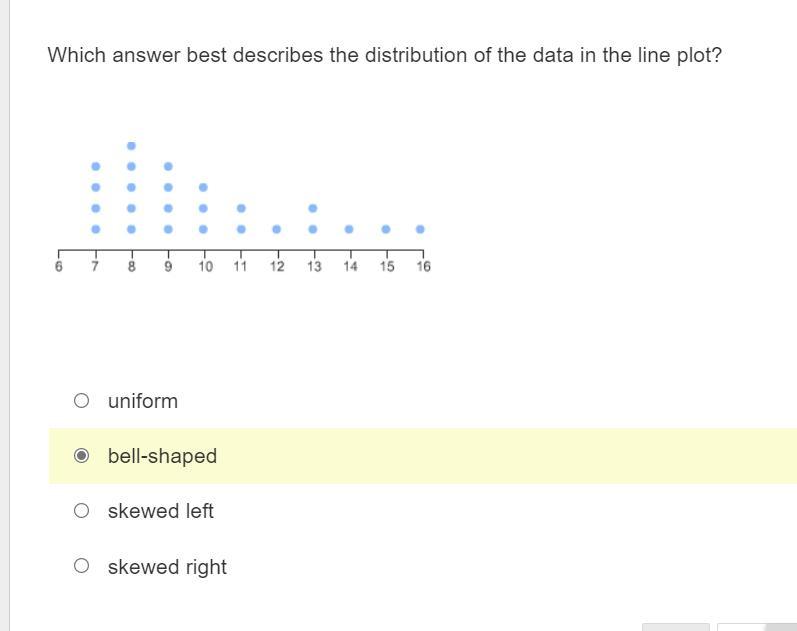Click the single dot above 12
797x631 pixels.
click(277, 229)
